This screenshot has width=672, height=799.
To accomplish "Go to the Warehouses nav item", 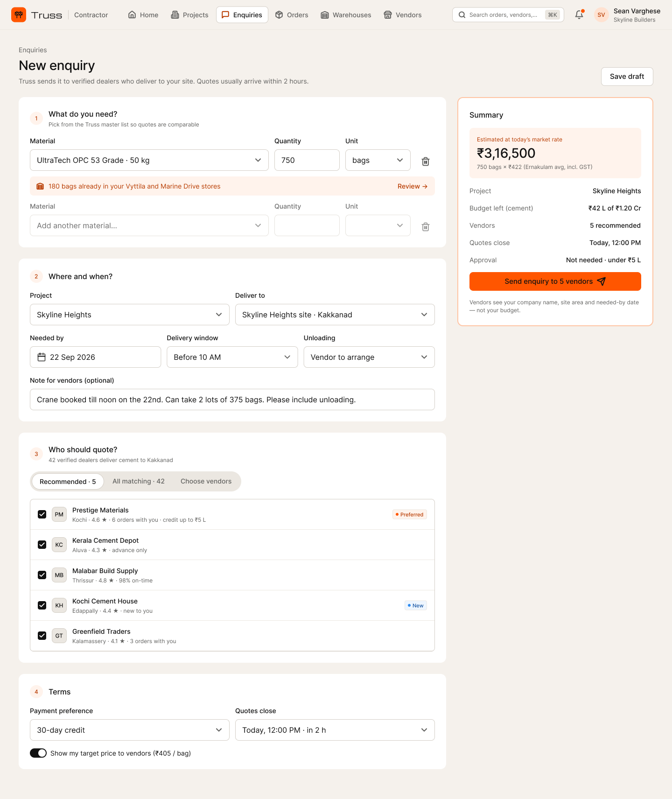I will coord(346,15).
